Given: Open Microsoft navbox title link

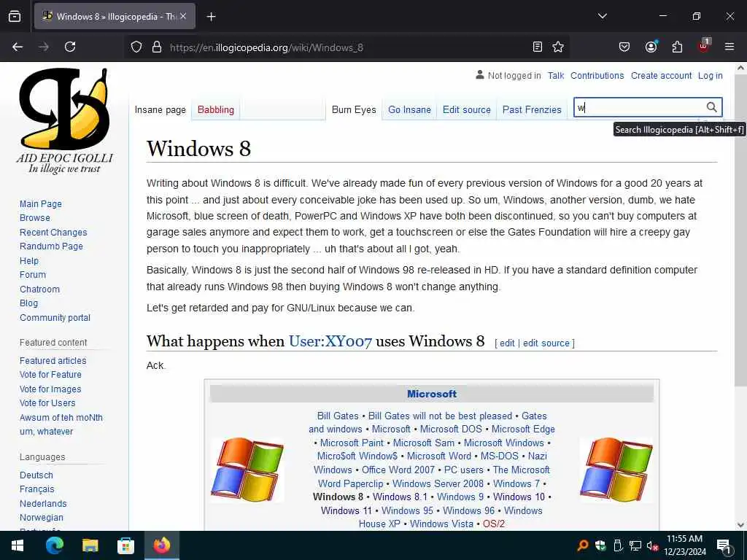Looking at the screenshot, I should tap(432, 394).
